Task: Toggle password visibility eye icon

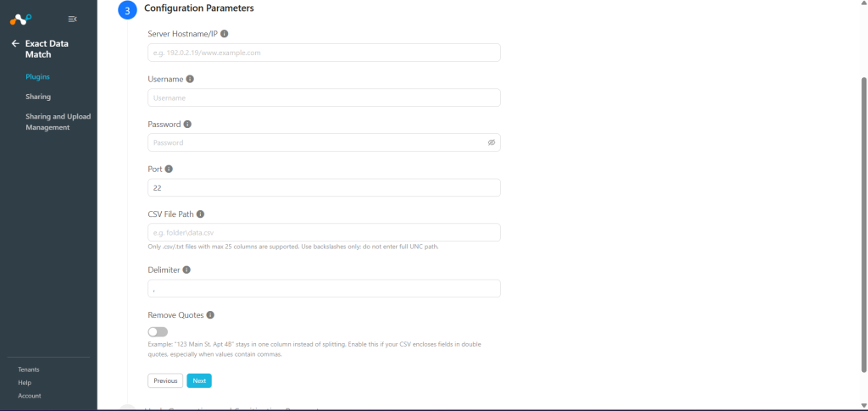Action: click(491, 142)
